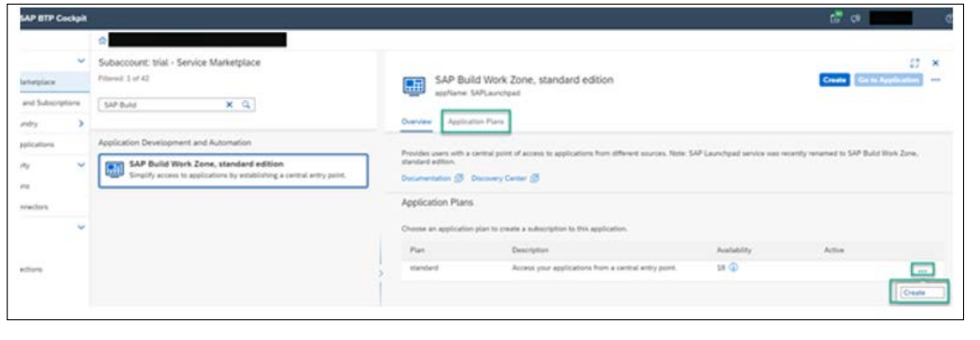The image size is (980, 340).
Task: Open notifications icon in the header
Action: click(x=835, y=18)
